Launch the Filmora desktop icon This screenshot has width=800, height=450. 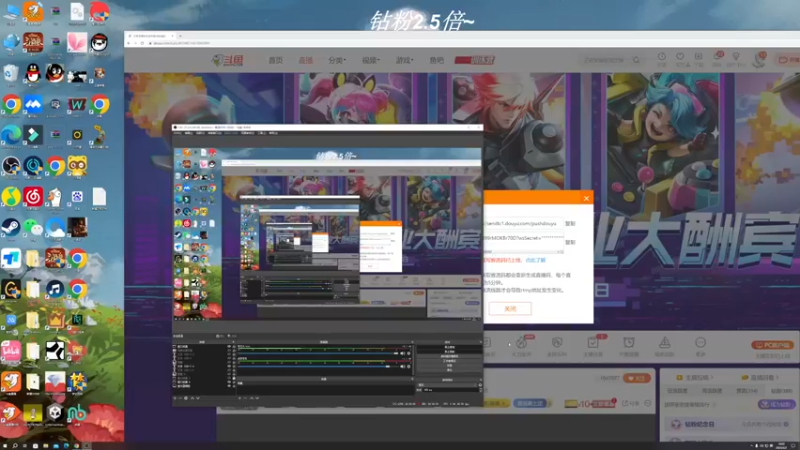pyautogui.click(x=33, y=135)
